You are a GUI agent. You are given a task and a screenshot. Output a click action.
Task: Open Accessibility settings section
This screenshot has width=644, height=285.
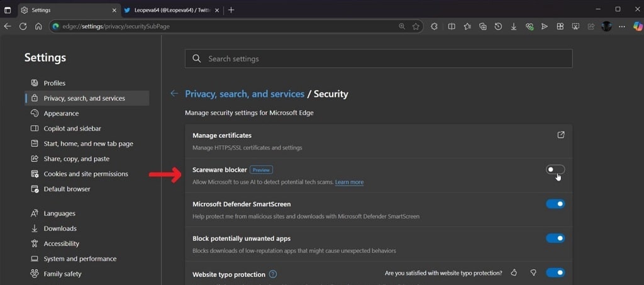click(87, 244)
